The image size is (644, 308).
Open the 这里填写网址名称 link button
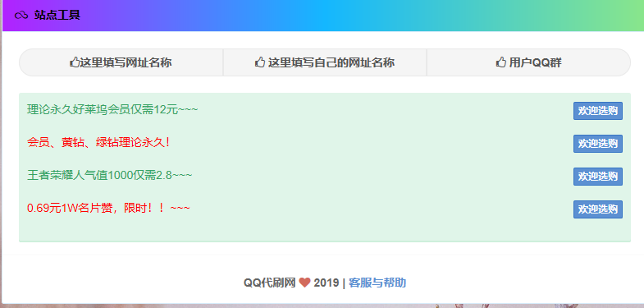pyautogui.click(x=121, y=62)
